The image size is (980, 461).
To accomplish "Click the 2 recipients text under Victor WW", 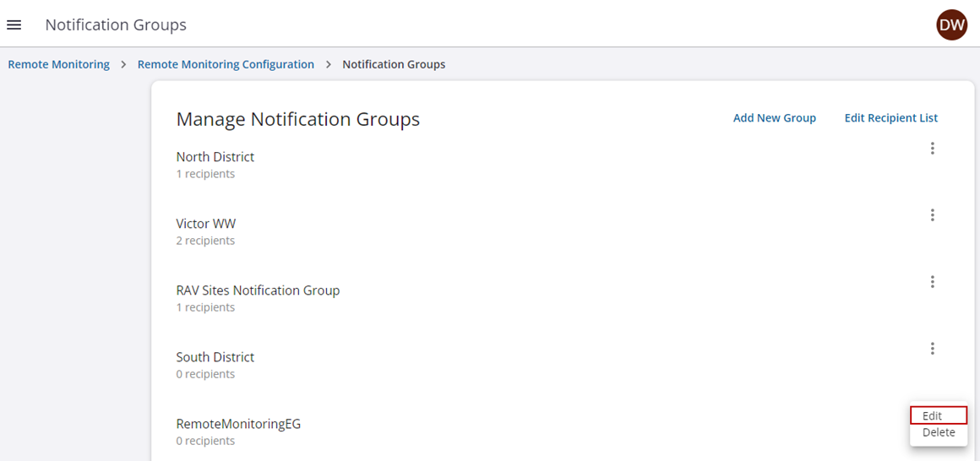I will (205, 241).
